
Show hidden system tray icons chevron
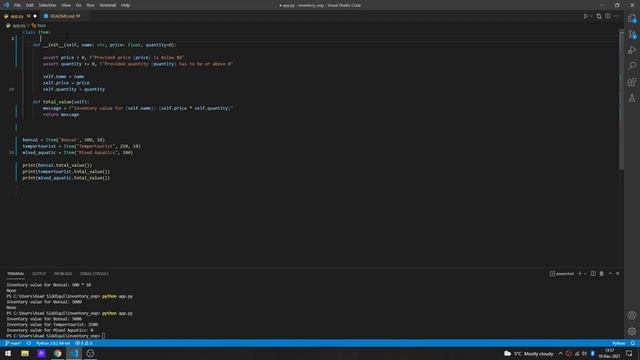560,353
